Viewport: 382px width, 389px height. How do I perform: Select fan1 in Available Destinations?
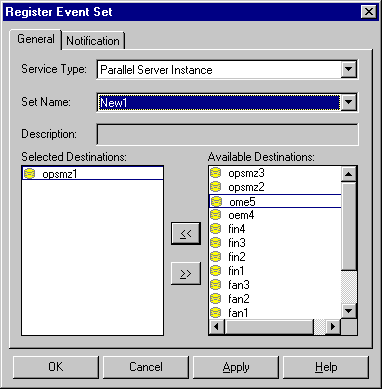point(275,313)
